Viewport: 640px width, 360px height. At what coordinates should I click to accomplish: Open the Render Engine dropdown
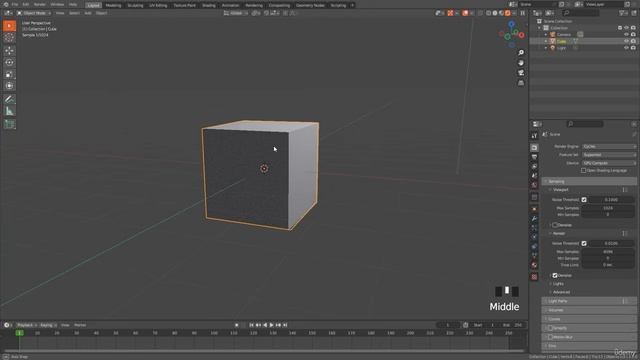pyautogui.click(x=609, y=146)
